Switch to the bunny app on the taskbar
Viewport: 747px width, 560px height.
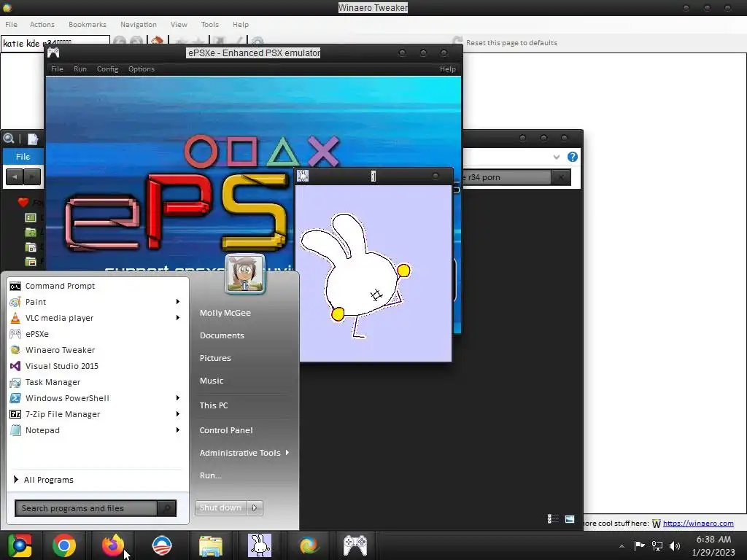[260, 545]
